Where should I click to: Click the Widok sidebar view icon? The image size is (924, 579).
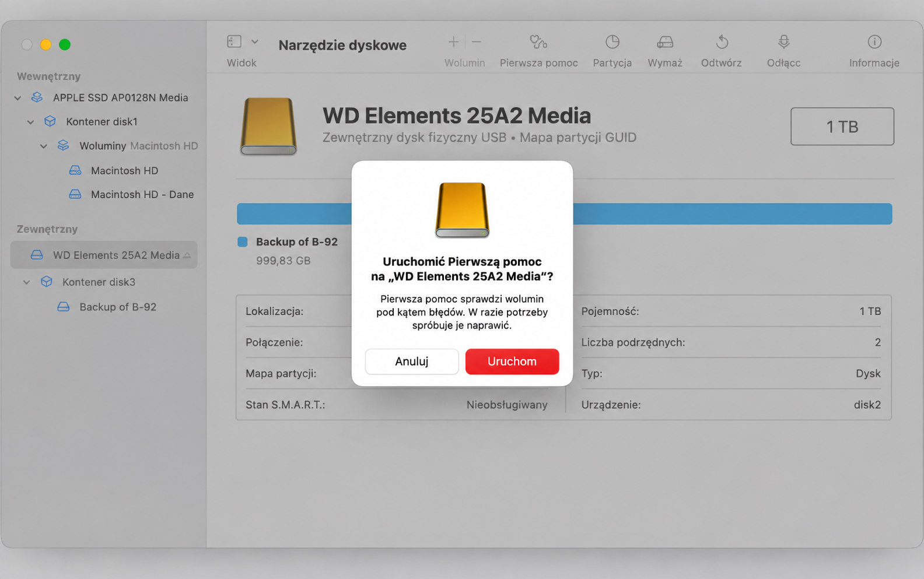point(234,41)
